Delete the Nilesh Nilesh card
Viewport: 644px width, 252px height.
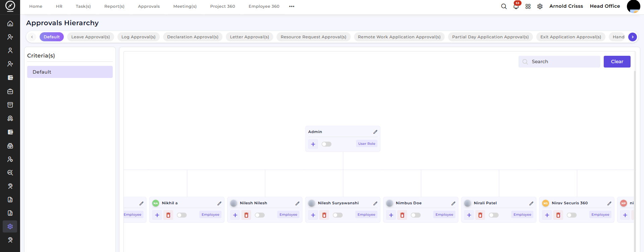[246, 215]
